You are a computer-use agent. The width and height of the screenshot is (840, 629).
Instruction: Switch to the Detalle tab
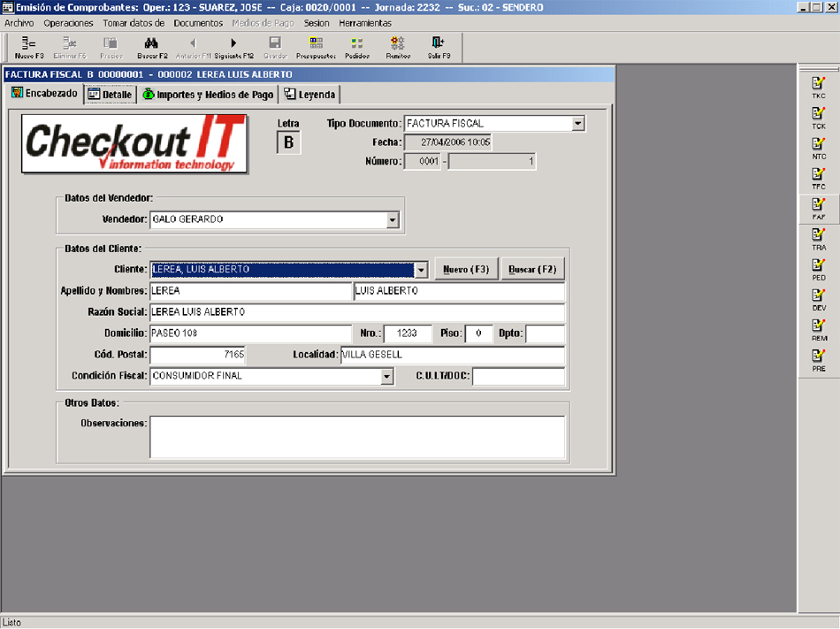pyautogui.click(x=111, y=95)
